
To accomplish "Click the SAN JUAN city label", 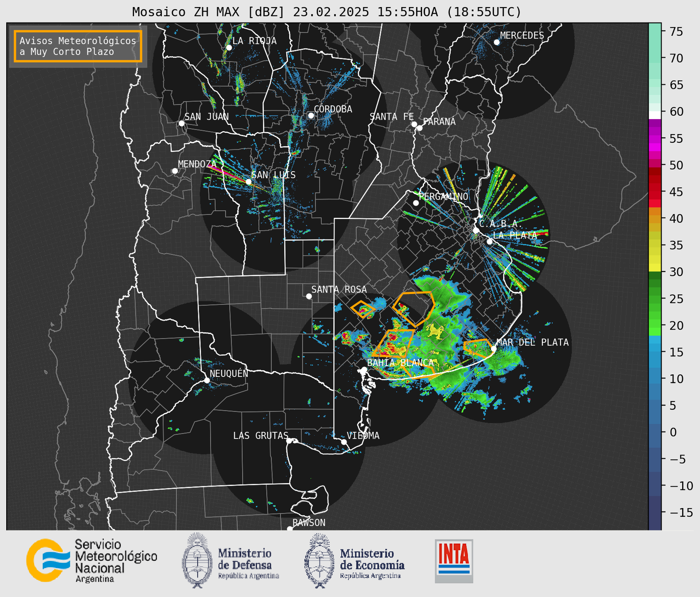I will pos(207,117).
